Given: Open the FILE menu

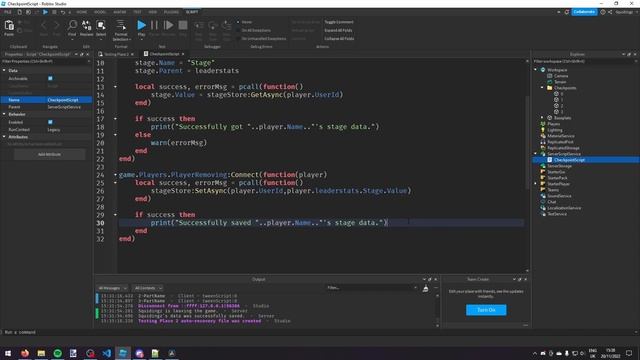Looking at the screenshot, I should pos(8,12).
